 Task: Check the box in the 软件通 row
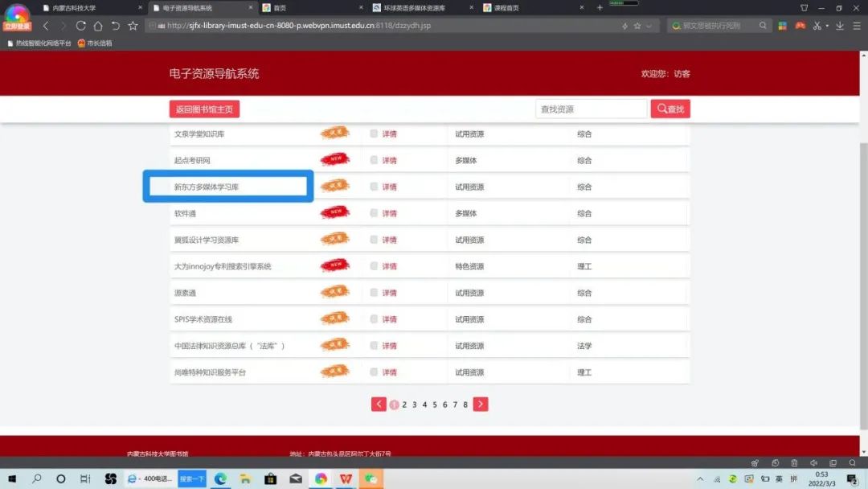[x=374, y=213]
